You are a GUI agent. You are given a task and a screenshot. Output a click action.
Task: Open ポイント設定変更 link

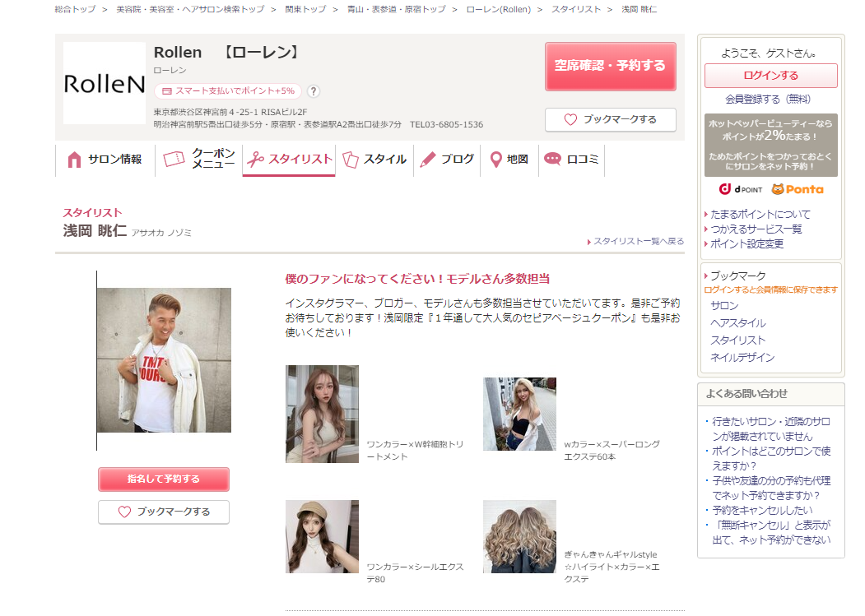tap(746, 244)
